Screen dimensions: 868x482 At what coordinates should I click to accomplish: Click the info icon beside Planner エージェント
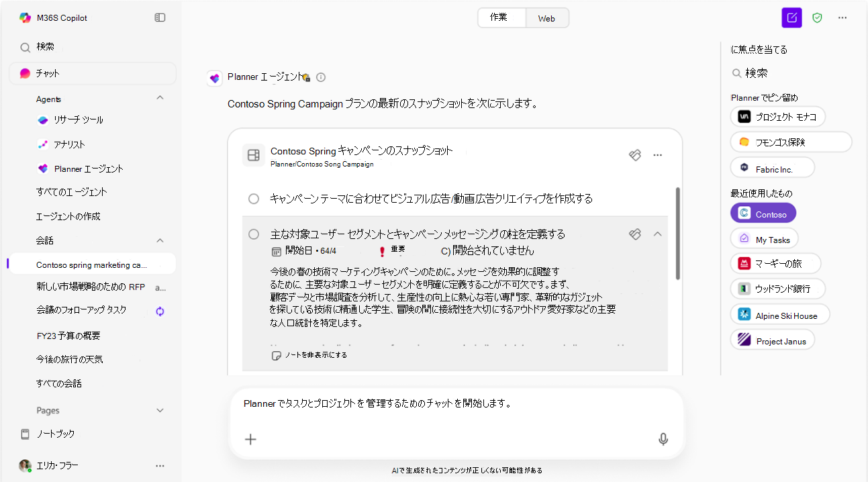(x=321, y=77)
